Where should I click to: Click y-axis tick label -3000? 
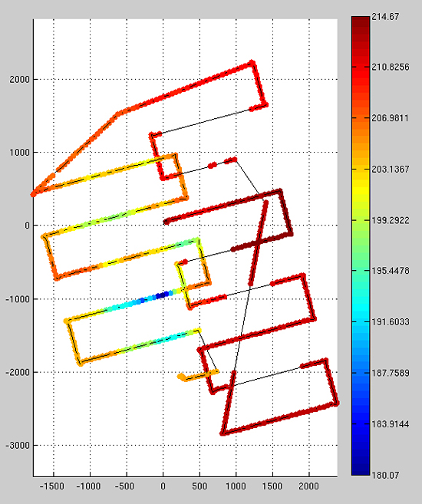click(18, 445)
